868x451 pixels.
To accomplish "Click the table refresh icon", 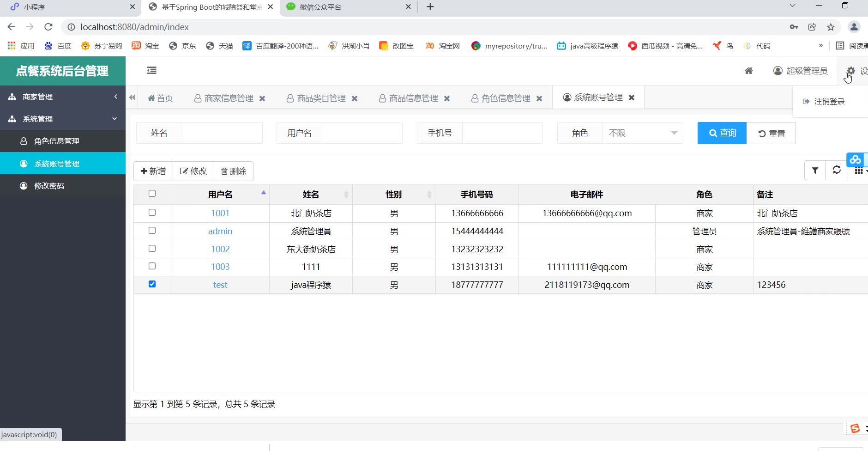I will coord(837,170).
